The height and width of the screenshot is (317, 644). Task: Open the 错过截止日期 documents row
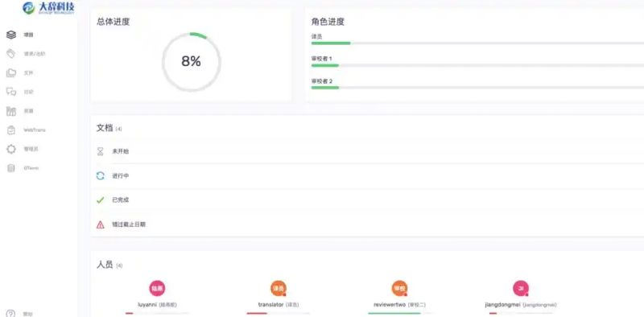coord(367,224)
